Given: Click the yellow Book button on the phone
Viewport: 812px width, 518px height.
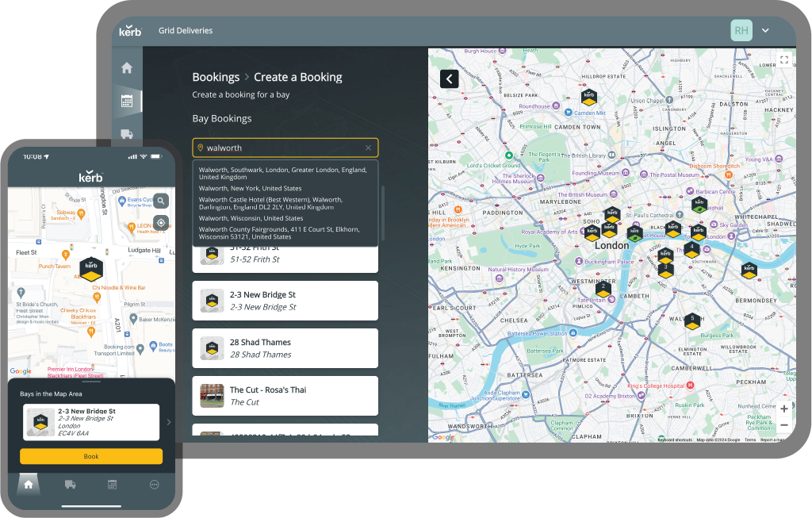Looking at the screenshot, I should coord(91,456).
